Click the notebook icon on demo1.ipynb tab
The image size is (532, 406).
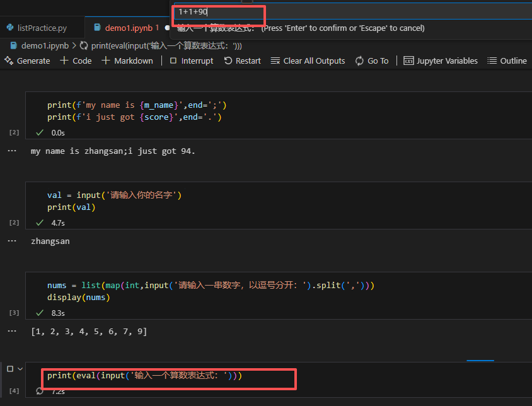coord(97,28)
